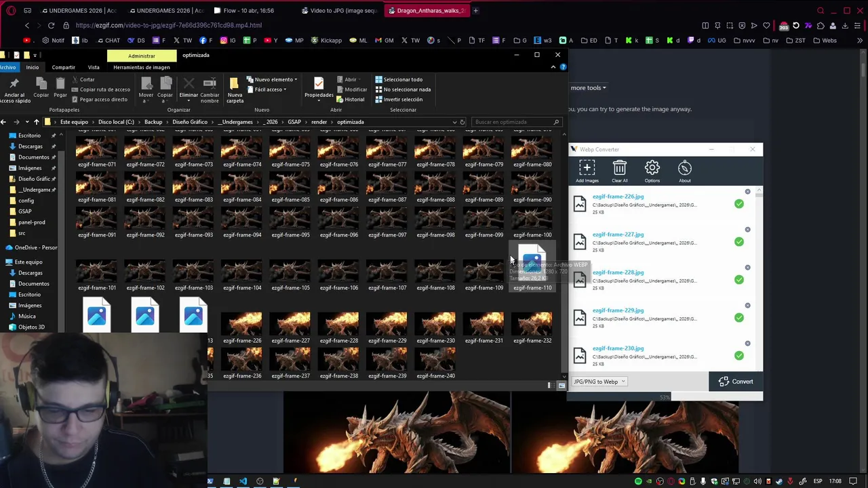
Task: Click the clock in the Windows taskbar
Action: tap(835, 481)
